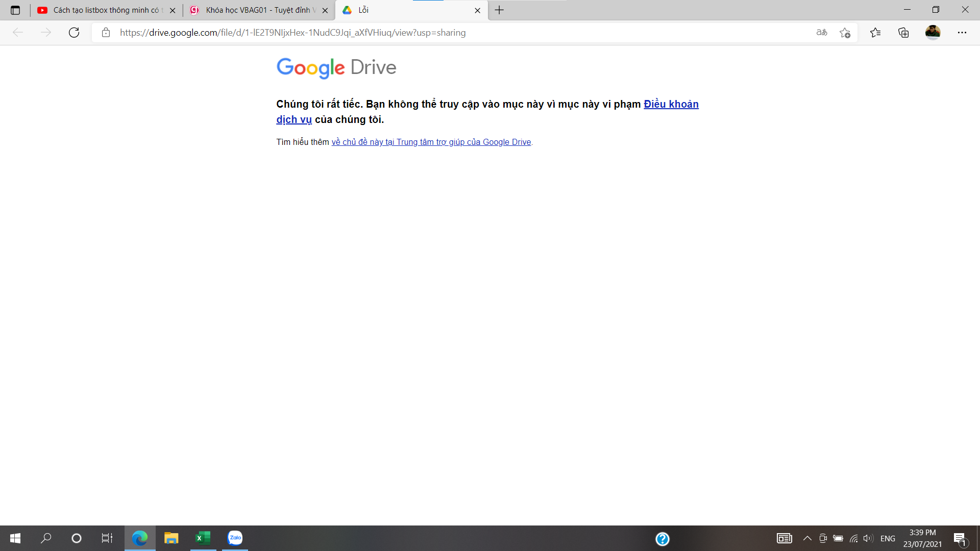Restore down the Edge window
The width and height of the screenshot is (980, 551).
click(x=936, y=10)
